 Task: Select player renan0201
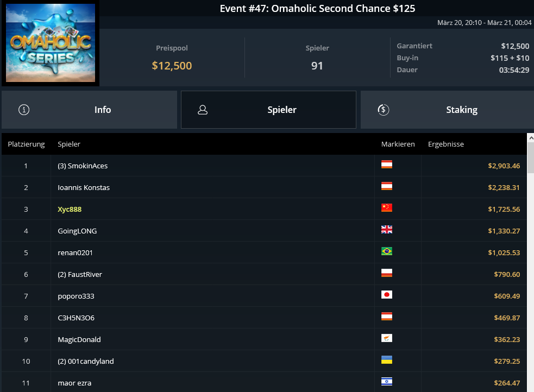(x=75, y=253)
